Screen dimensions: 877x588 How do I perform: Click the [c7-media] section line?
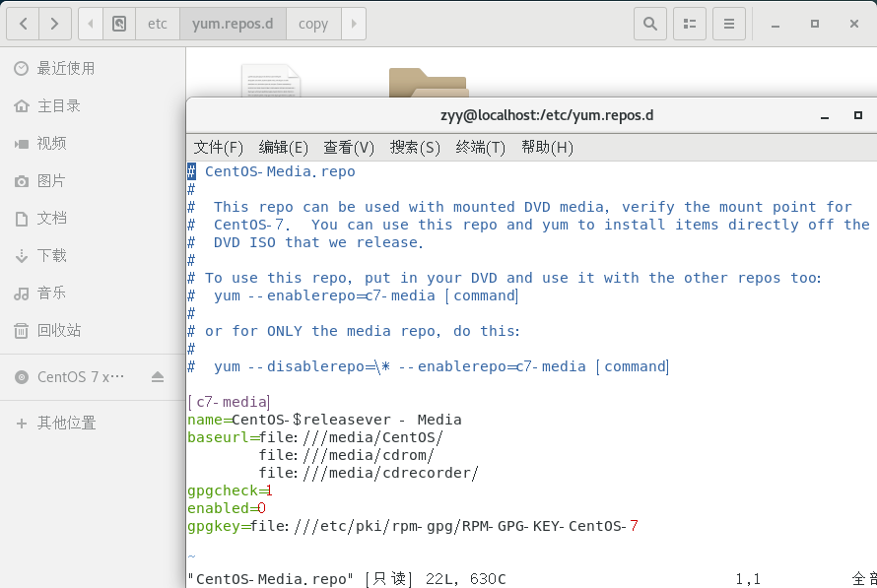click(x=230, y=402)
